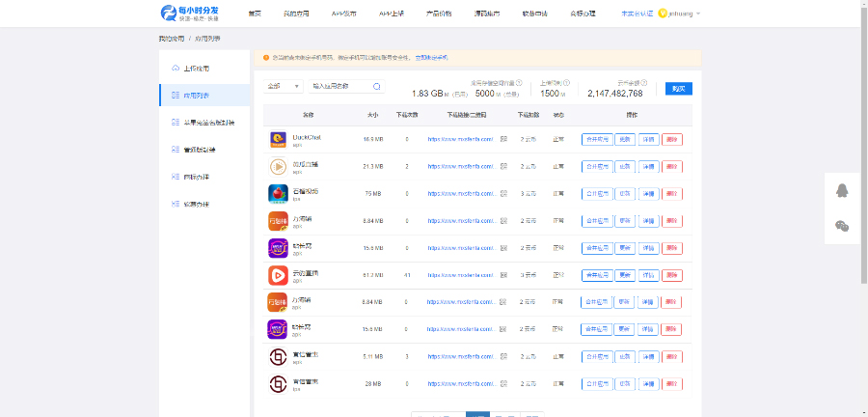Image resolution: width=868 pixels, height=417 pixels.
Task: Click the cloud upload icon in sidebar
Action: [x=175, y=69]
